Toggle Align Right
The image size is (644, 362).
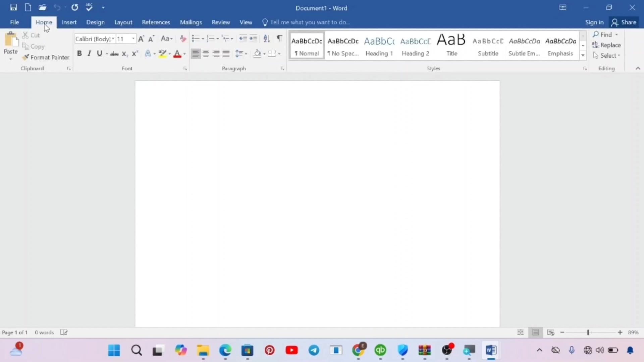pyautogui.click(x=216, y=54)
